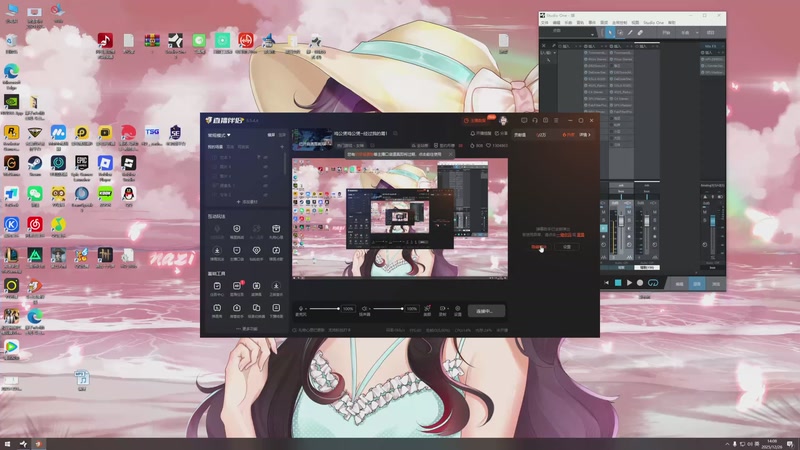Open Microsoft Edge desktop shortcut
This screenshot has height=450, width=800.
click(11, 71)
